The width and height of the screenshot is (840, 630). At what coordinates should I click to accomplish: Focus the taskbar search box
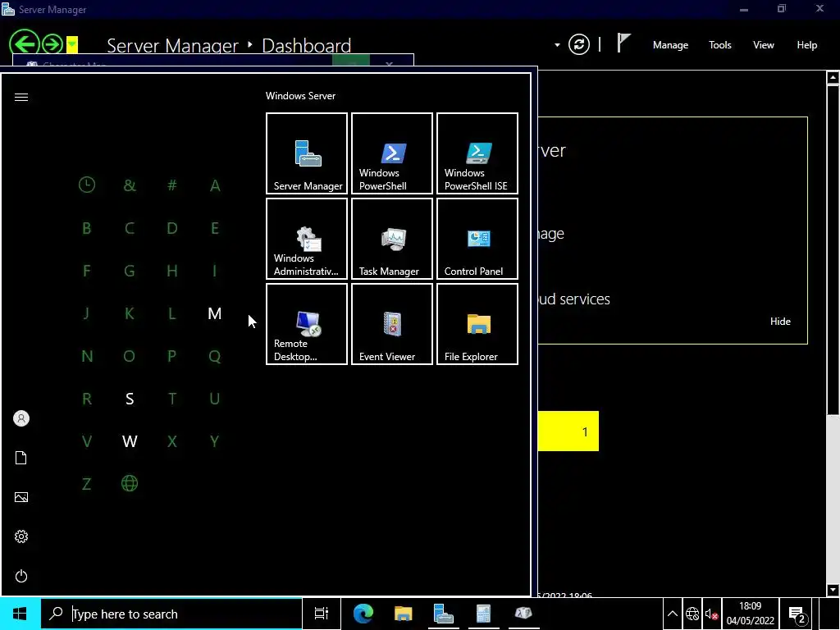click(171, 614)
